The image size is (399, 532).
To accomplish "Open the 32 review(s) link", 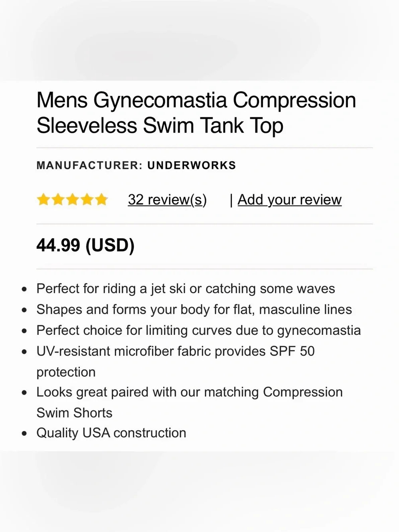I will [167, 200].
